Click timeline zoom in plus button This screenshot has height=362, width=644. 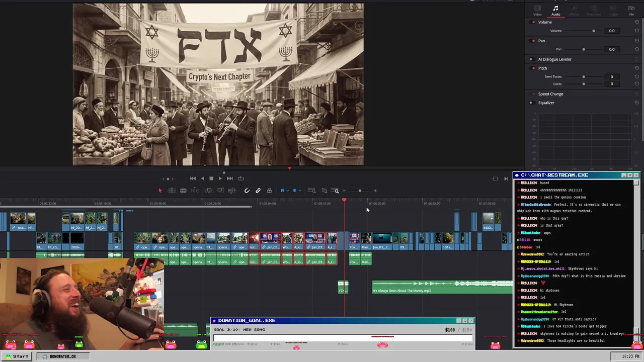(375, 191)
